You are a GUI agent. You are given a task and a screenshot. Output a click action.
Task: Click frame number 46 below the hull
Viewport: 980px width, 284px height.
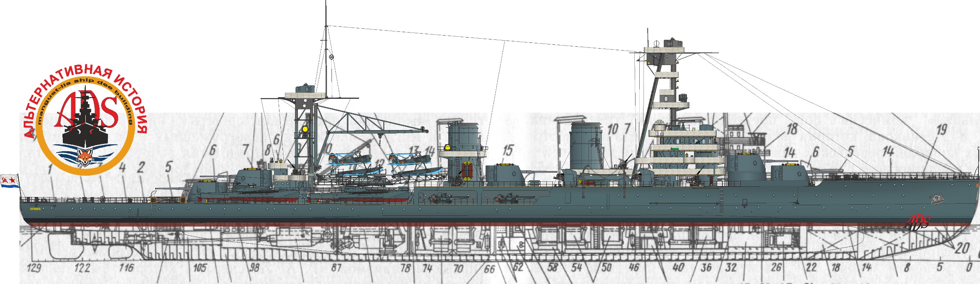(x=634, y=268)
